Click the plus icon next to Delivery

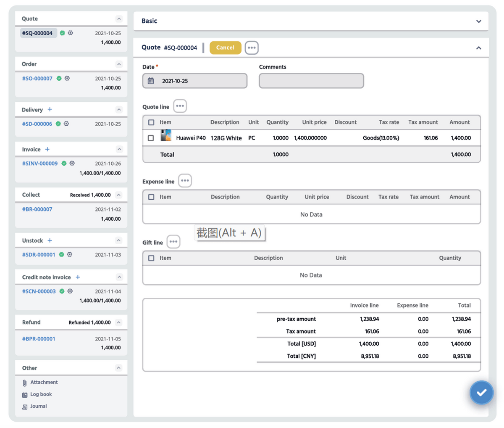coord(50,109)
